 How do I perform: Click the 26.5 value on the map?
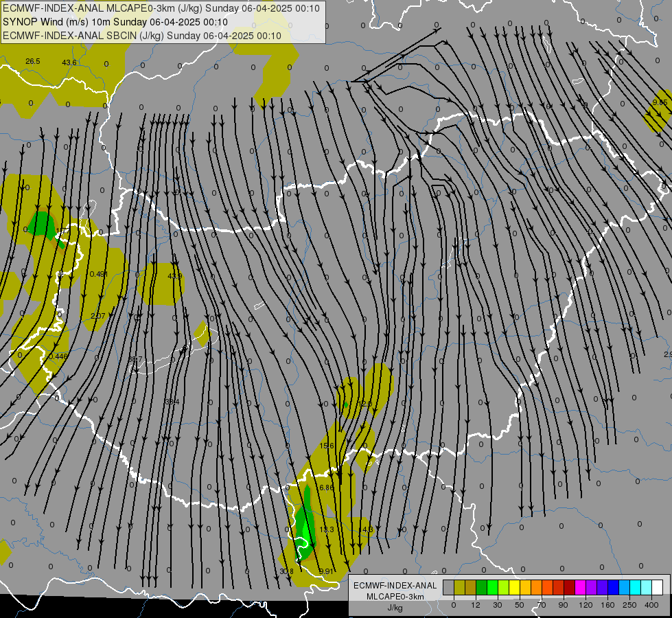[32, 61]
